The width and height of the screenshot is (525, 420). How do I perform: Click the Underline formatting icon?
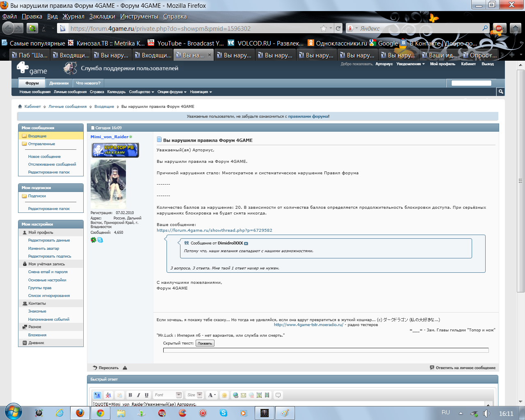tap(146, 395)
